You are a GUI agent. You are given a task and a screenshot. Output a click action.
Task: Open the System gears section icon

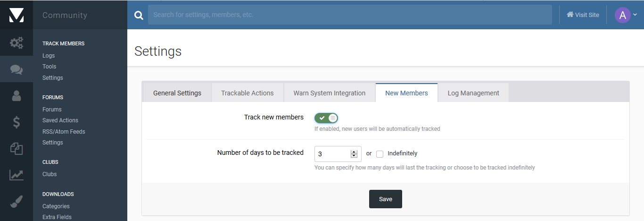coord(17,43)
